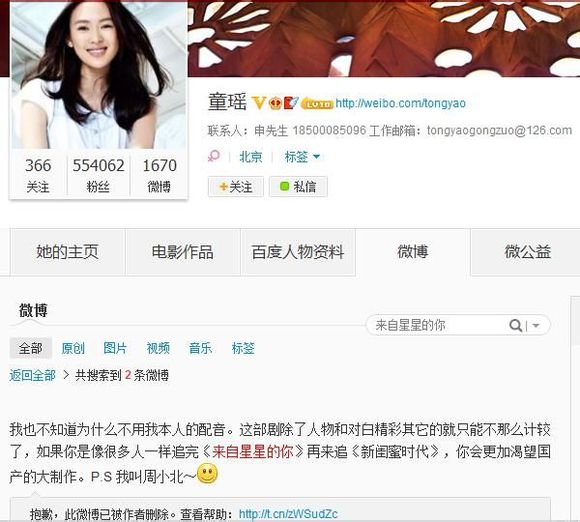This screenshot has width=580, height=522.
Task: Click the smiley emoticon in post
Action: pos(207,474)
